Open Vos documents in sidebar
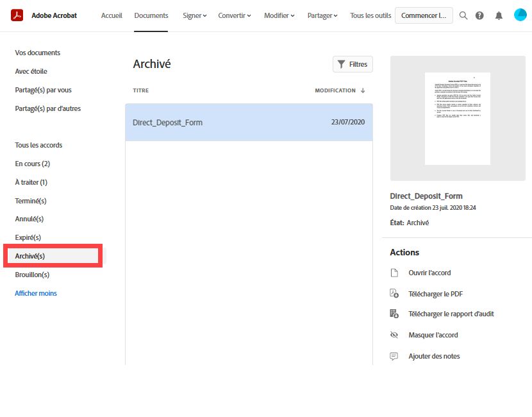This screenshot has width=532, height=417. tap(38, 53)
